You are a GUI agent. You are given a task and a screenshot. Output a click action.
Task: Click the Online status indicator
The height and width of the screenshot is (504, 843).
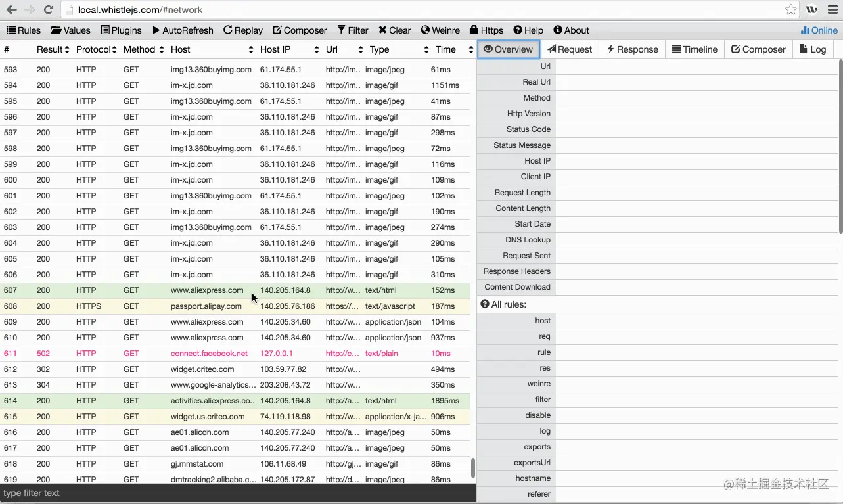tap(819, 30)
